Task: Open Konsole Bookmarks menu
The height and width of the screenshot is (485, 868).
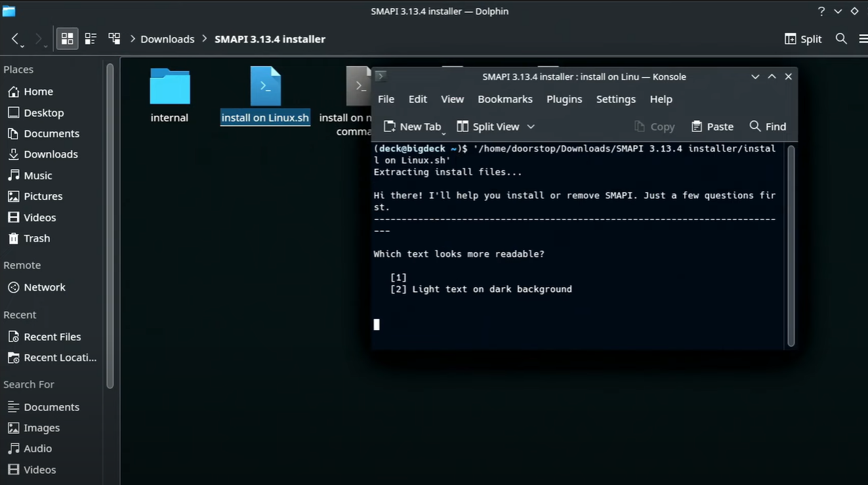Action: (x=505, y=99)
